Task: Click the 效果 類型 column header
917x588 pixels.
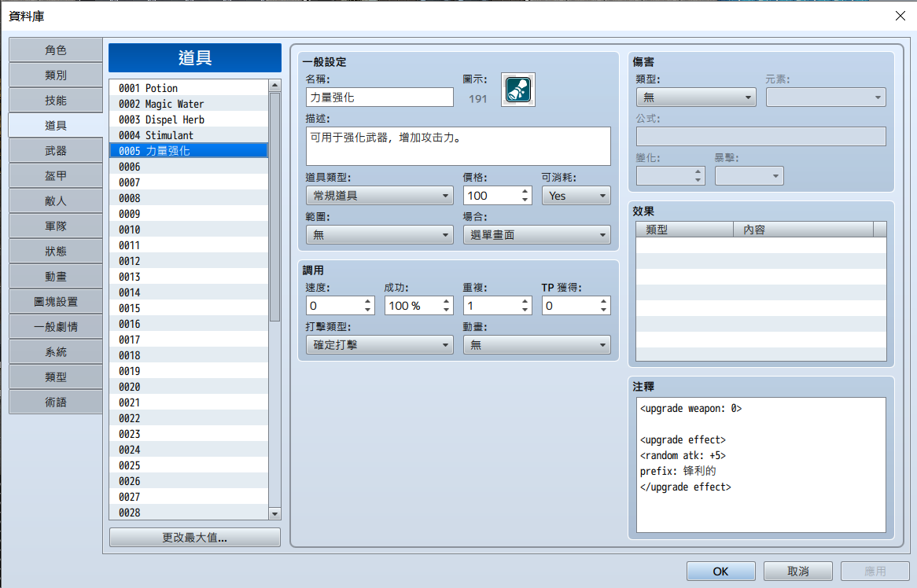Action: click(x=684, y=230)
